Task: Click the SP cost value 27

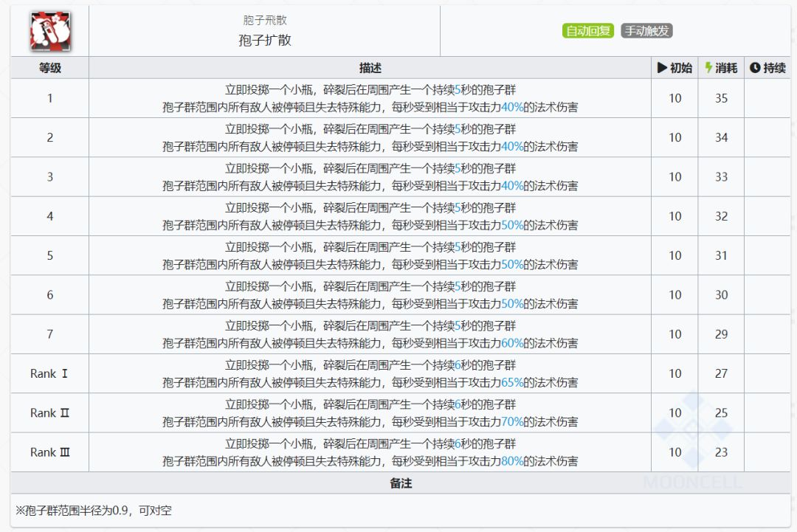Action: click(x=721, y=373)
